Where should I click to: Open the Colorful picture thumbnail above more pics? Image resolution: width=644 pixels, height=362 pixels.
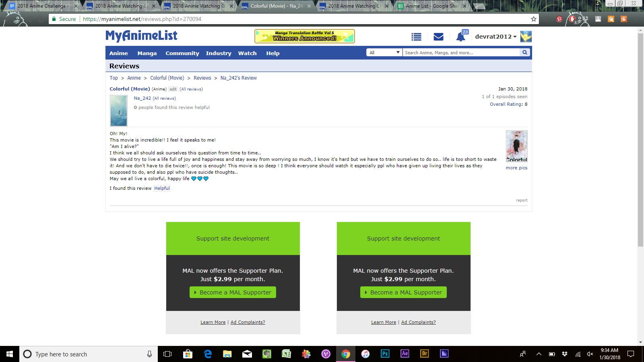(x=516, y=146)
